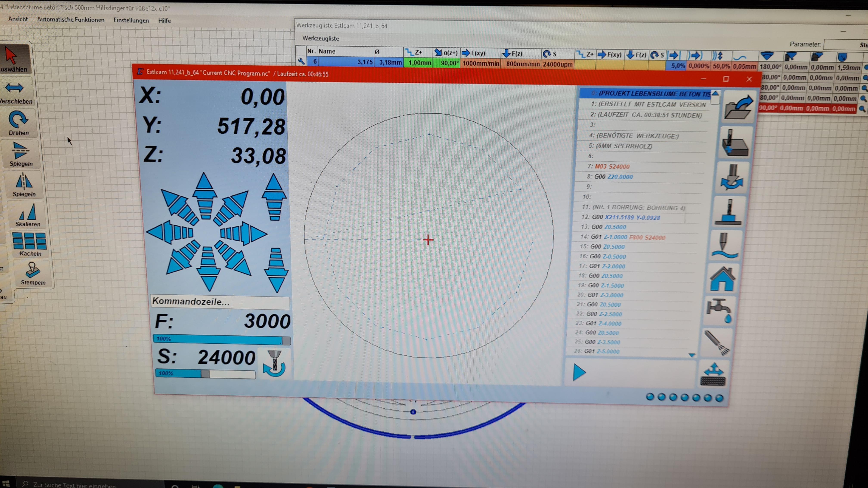This screenshot has height=488, width=868.
Task: Toggle the coolant faucet icon
Action: pyautogui.click(x=719, y=310)
